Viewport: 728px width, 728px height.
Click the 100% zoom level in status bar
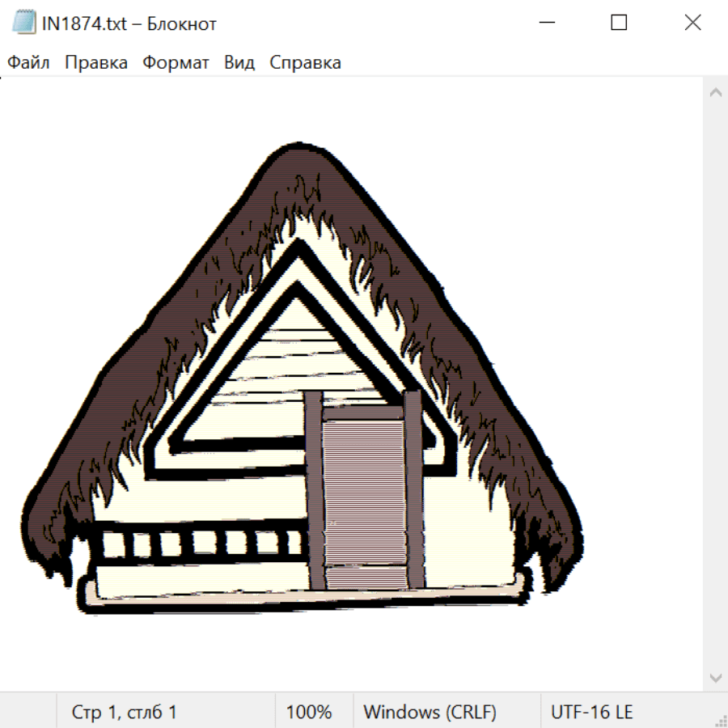click(x=309, y=713)
